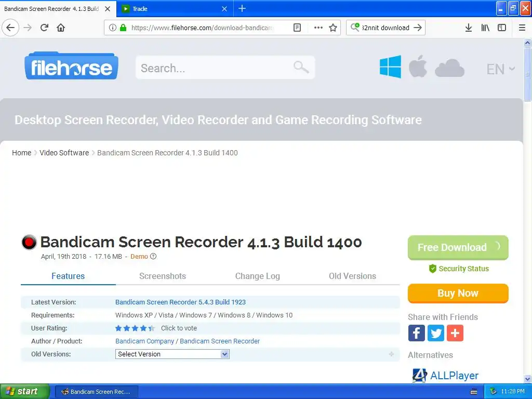The width and height of the screenshot is (532, 399).
Task: Click the 'Click to vote' text
Action: (179, 328)
